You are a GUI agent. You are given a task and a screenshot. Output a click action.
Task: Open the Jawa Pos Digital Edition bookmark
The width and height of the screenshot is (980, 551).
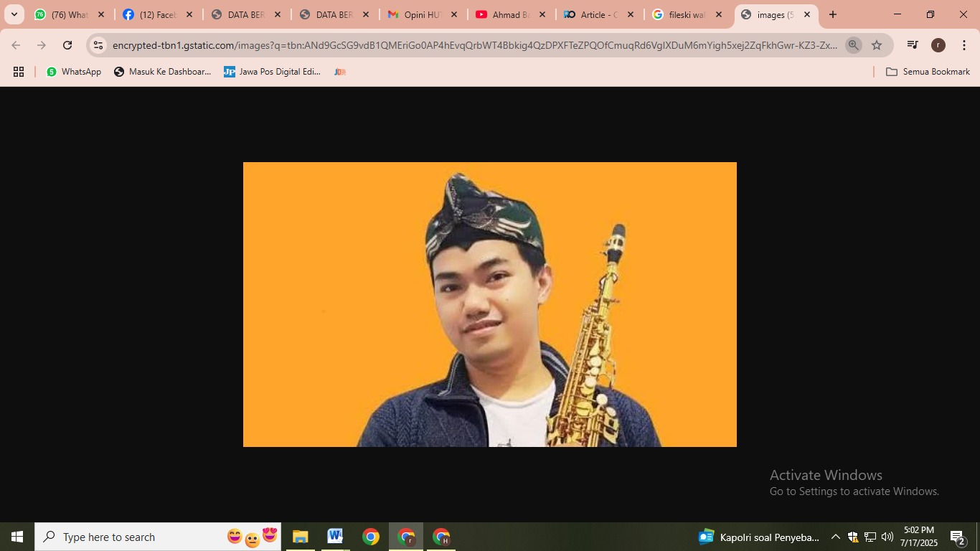tap(272, 72)
